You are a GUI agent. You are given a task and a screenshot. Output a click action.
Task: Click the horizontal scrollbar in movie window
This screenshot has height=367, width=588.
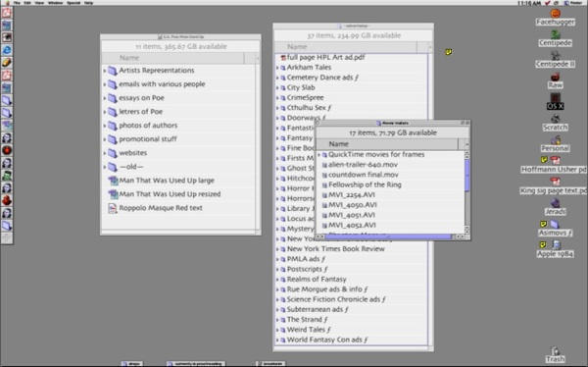click(388, 236)
